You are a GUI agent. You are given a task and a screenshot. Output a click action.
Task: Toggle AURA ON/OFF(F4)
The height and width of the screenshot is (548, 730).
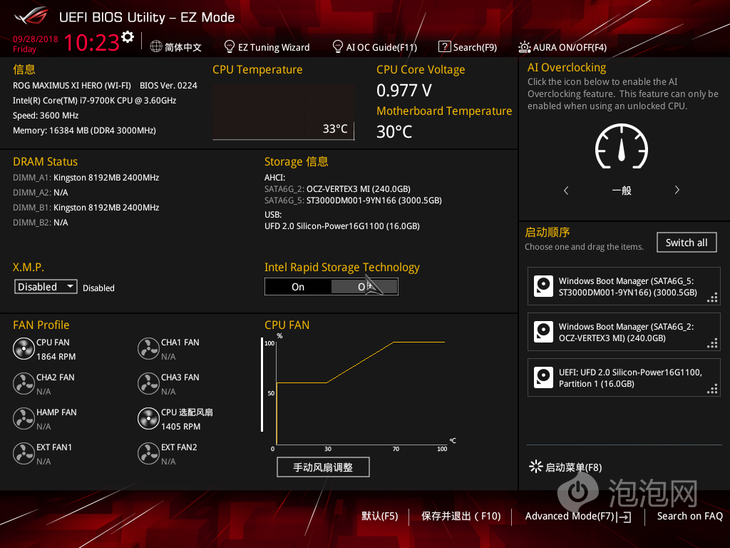point(562,47)
